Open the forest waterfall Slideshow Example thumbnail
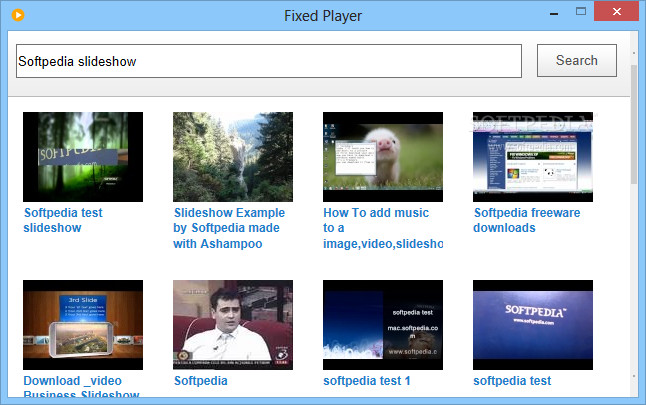 click(233, 157)
